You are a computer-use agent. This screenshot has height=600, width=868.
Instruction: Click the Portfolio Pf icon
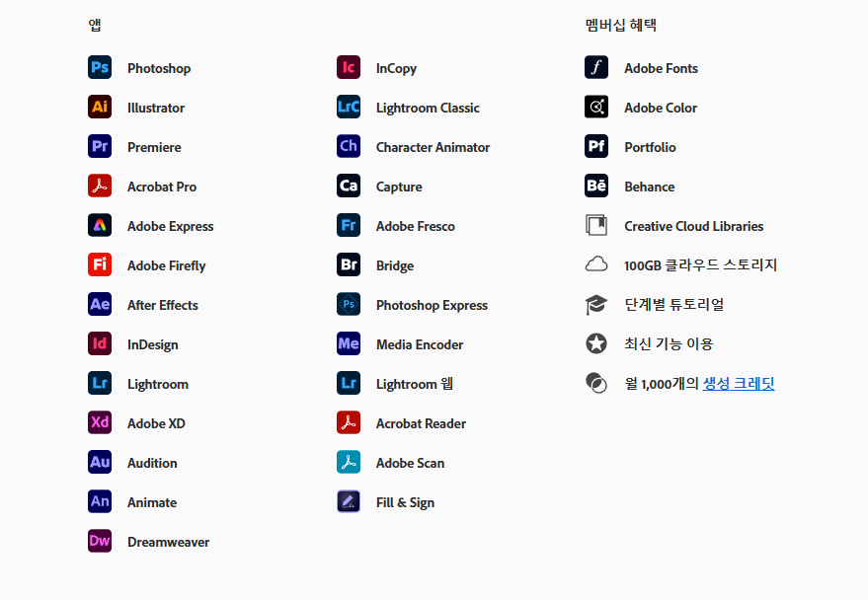tap(596, 146)
